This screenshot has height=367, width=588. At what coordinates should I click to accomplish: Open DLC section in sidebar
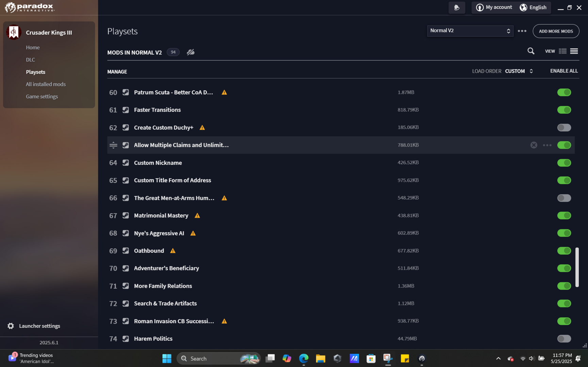(30, 60)
